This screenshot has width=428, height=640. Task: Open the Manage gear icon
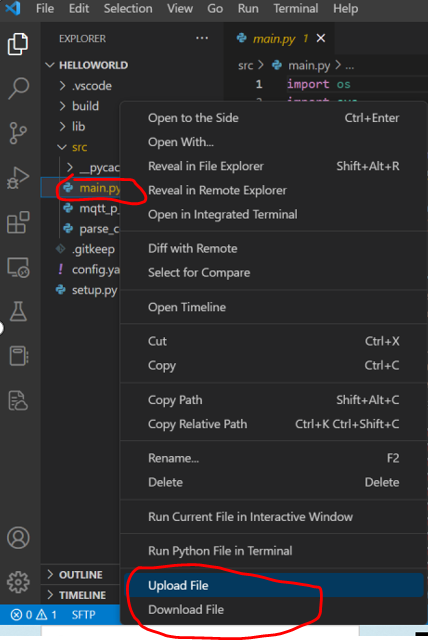click(18, 582)
